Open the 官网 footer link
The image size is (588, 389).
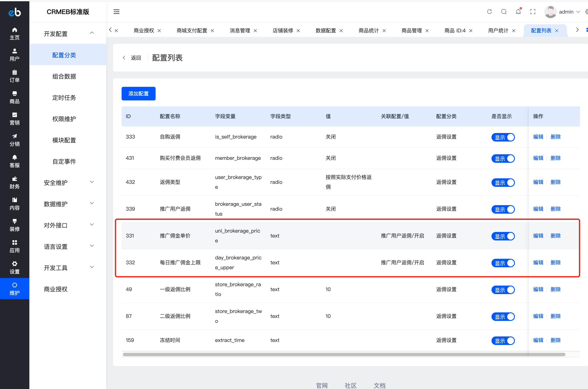point(322,385)
